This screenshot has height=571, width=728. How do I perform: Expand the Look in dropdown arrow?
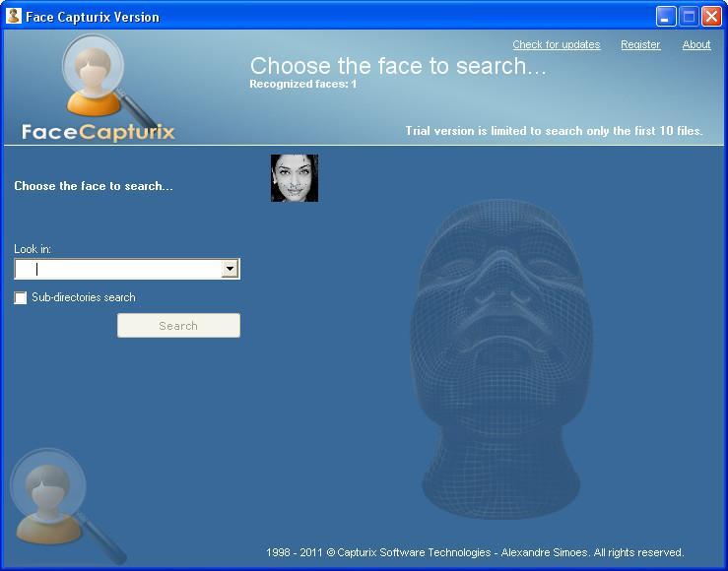click(231, 269)
